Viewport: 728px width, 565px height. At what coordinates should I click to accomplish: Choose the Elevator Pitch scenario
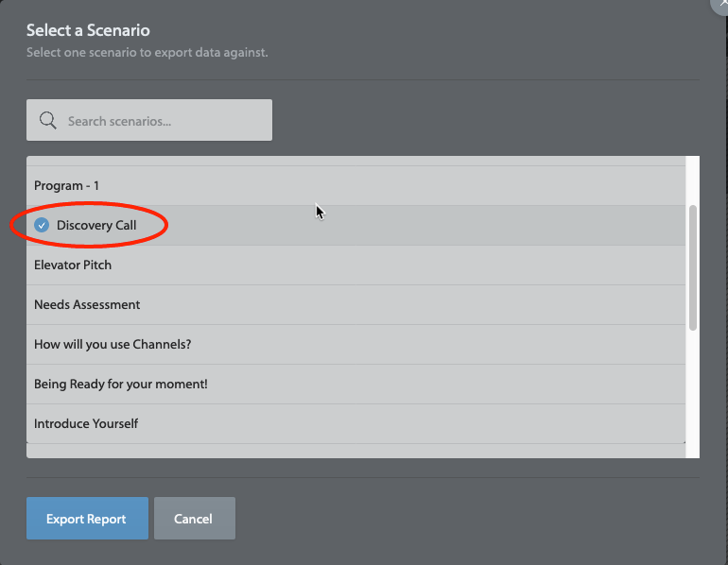73,265
